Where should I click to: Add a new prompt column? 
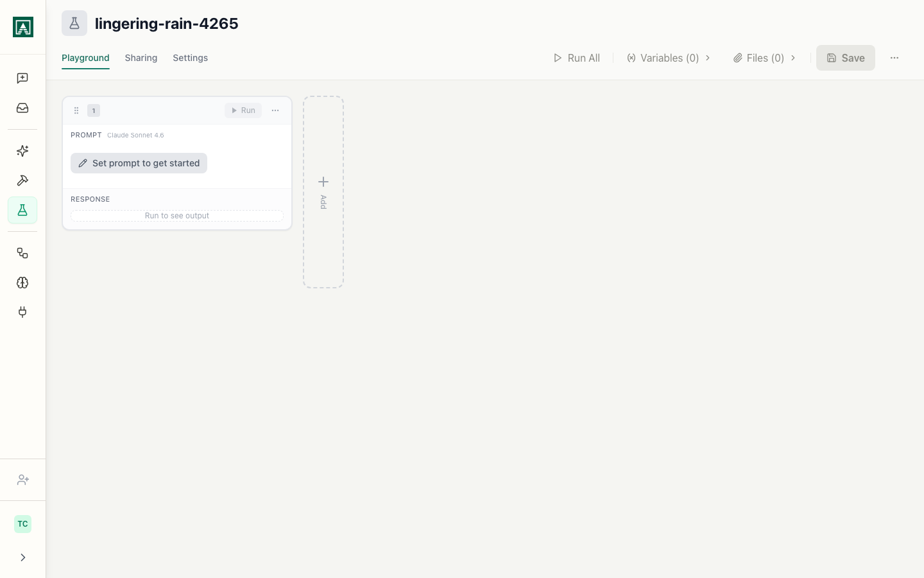click(323, 191)
